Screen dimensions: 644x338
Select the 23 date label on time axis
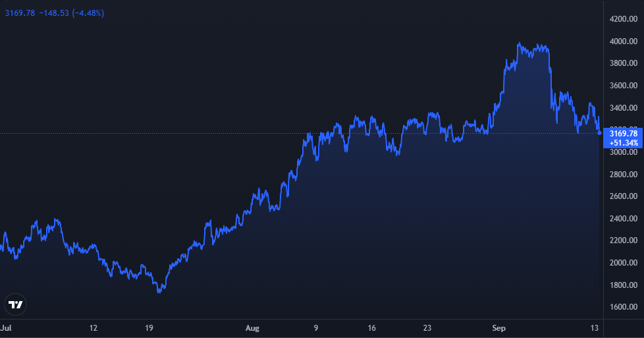[429, 327]
